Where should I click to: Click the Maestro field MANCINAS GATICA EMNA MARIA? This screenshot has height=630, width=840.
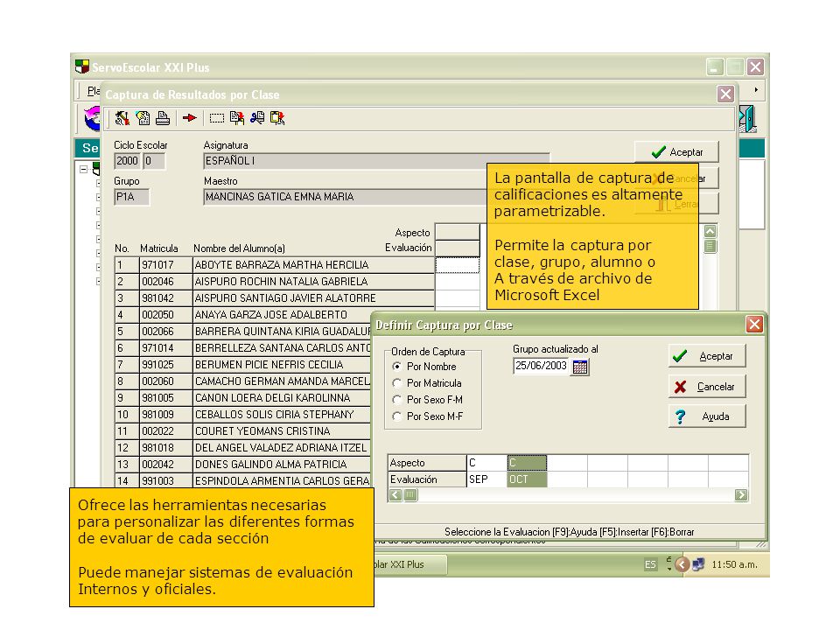pyautogui.click(x=345, y=197)
